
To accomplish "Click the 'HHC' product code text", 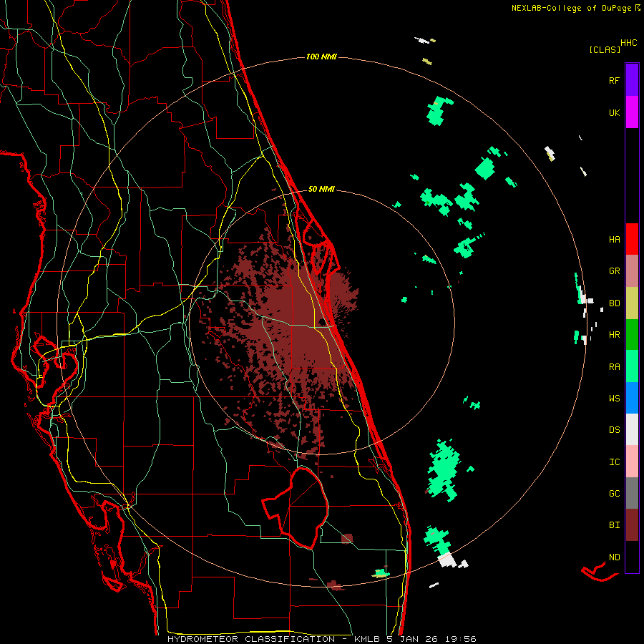I will pyautogui.click(x=629, y=43).
